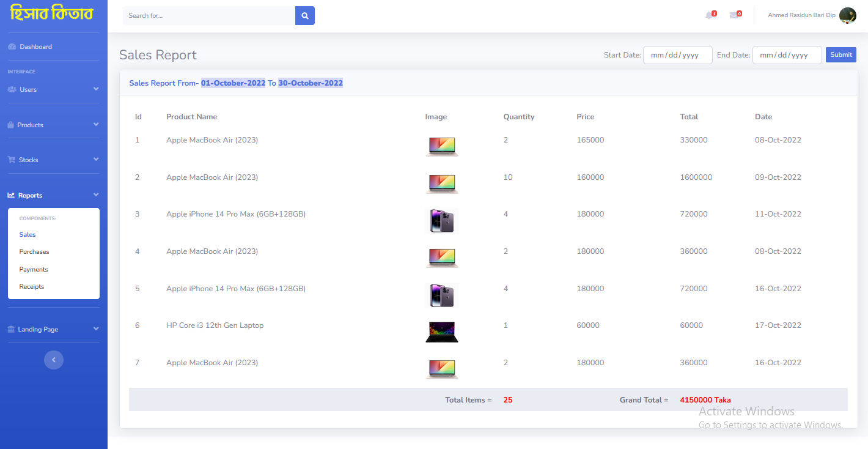Select the Products sidebar icon
The image size is (868, 449).
10,125
